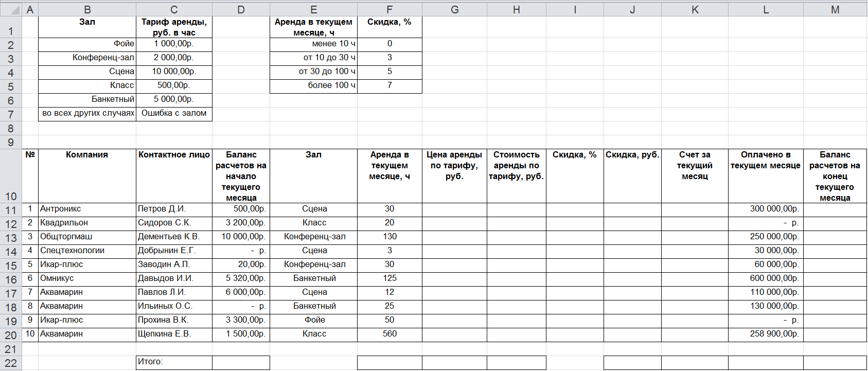868x371 pixels.
Task: Click 'Оплачено в текущем месяце' header
Action: (x=766, y=176)
